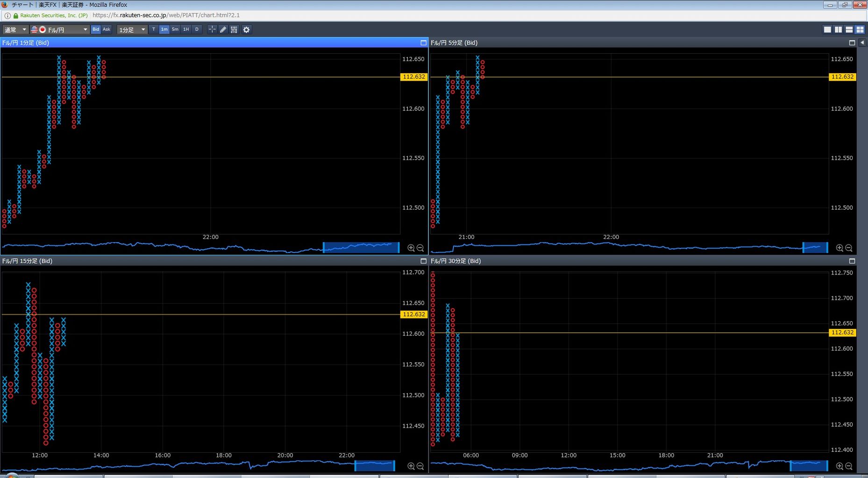Click the 22:00 time label in 1分足 chart
Image resolution: width=868 pixels, height=478 pixels.
pyautogui.click(x=210, y=237)
